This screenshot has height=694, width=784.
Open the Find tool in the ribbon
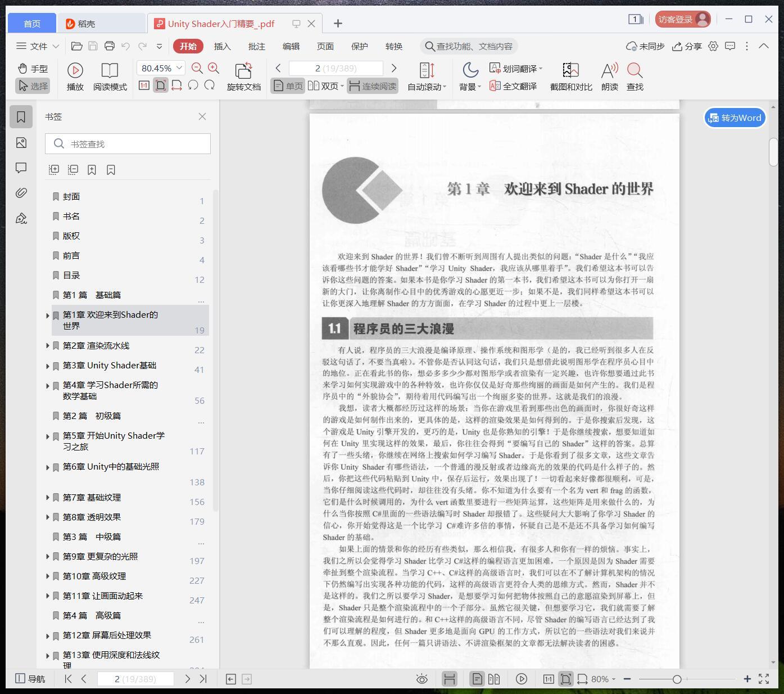point(635,77)
